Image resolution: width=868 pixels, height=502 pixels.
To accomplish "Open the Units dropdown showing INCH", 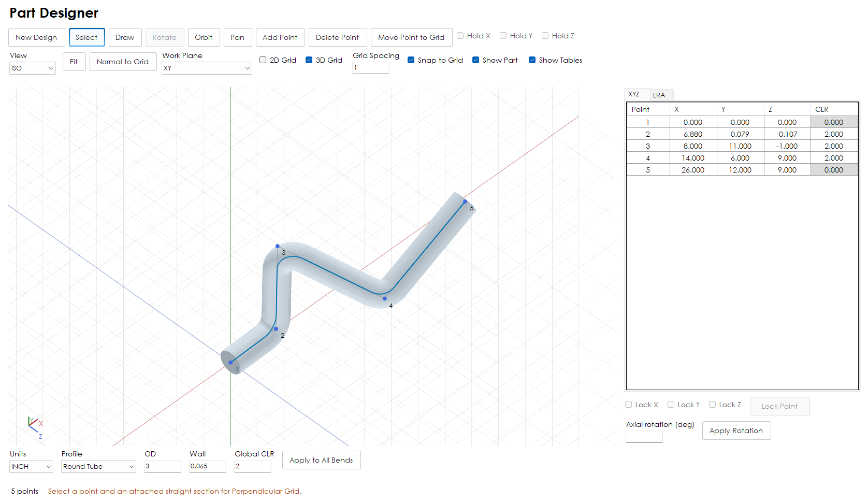I will (x=31, y=466).
